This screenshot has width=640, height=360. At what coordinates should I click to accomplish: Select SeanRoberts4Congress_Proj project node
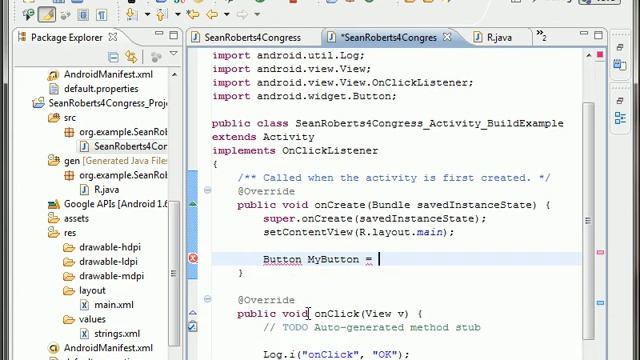click(x=100, y=103)
